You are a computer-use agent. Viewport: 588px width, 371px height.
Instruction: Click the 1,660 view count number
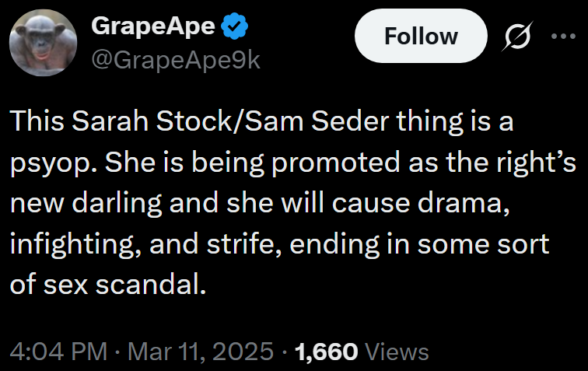(326, 352)
